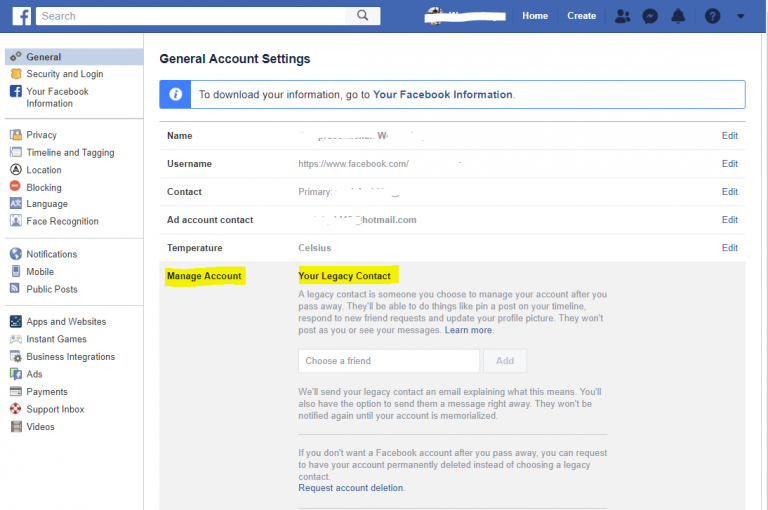Screen dimensions: 768x510
Task: Open Your Facebook Information settings section
Action: click(x=57, y=97)
